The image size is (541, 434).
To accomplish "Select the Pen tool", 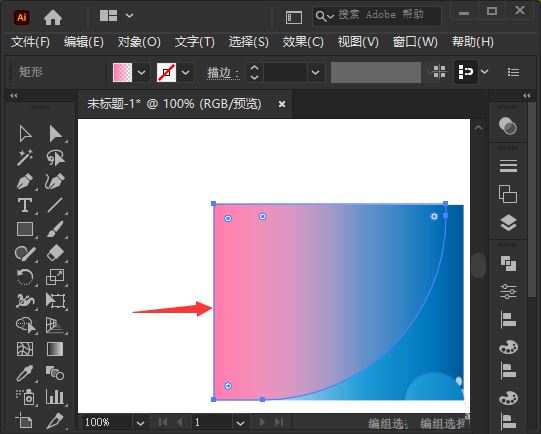I will [25, 181].
